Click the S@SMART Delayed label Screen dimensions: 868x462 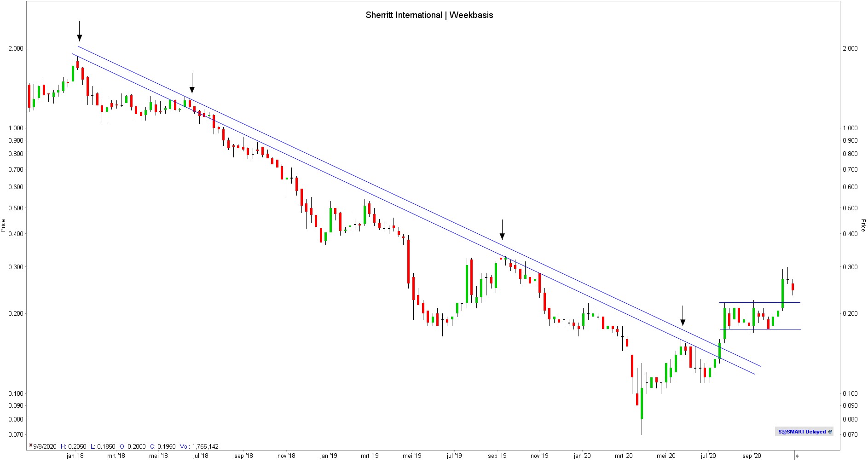pyautogui.click(x=802, y=432)
